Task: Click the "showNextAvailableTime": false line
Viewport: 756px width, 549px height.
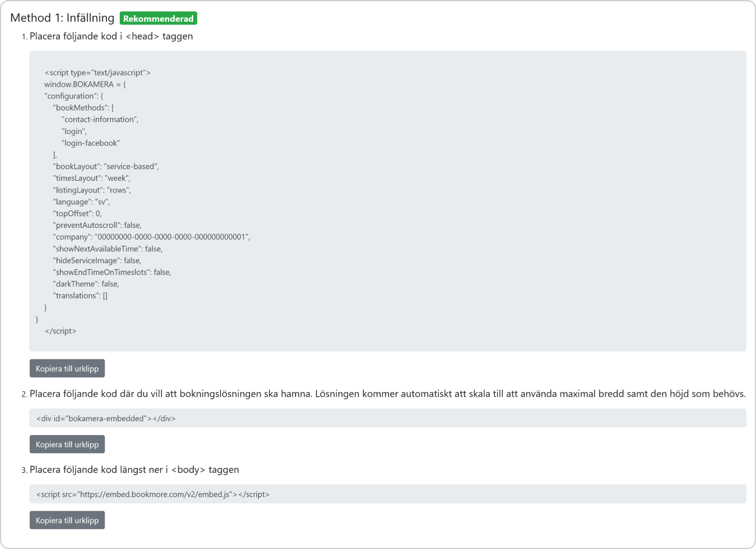Action: (x=108, y=248)
